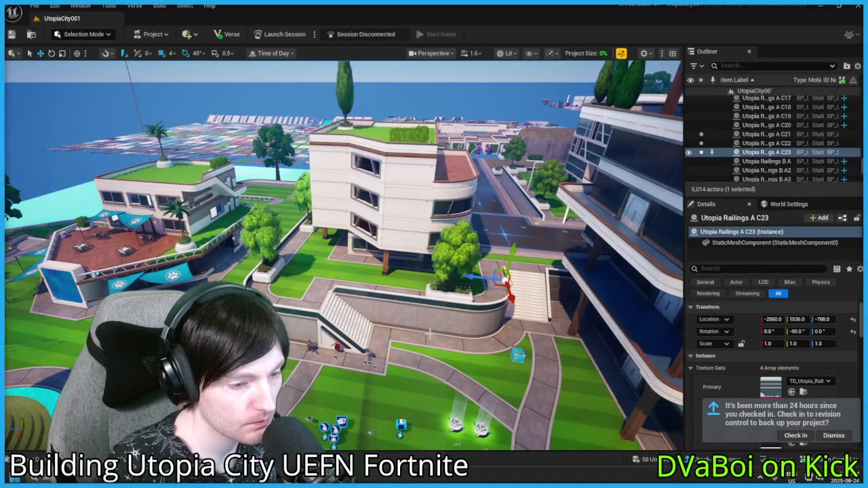Toggle the world/local coordinate globe icon
Screen dimensions: 868x488
[77, 53]
